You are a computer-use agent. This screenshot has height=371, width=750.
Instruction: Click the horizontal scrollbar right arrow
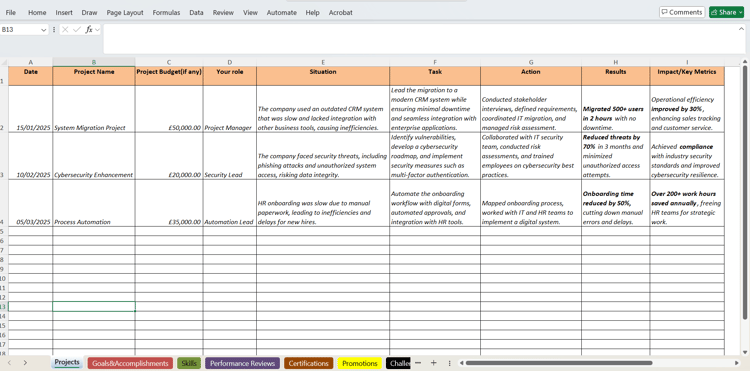tap(737, 363)
